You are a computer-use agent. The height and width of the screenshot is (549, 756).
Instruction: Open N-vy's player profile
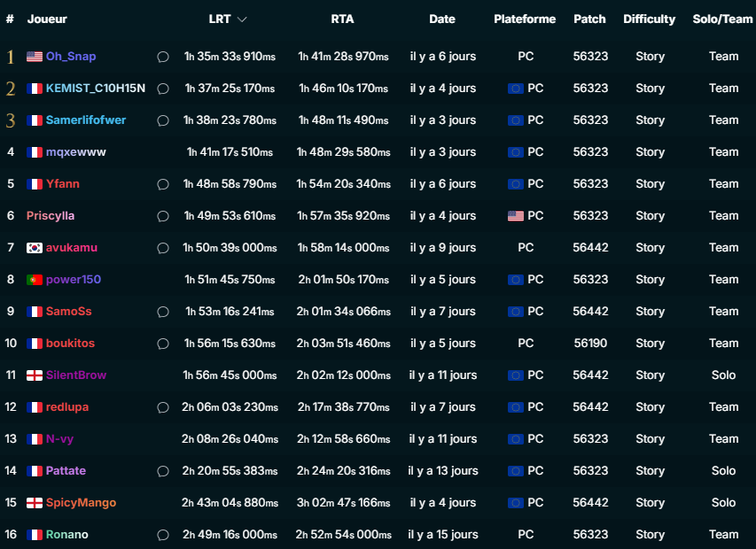(x=59, y=438)
